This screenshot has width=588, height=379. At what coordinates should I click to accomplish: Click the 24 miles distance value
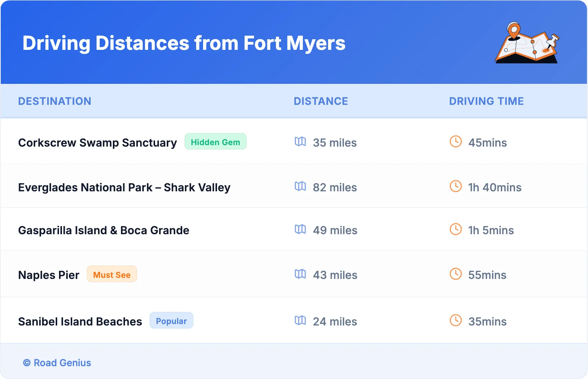335,321
